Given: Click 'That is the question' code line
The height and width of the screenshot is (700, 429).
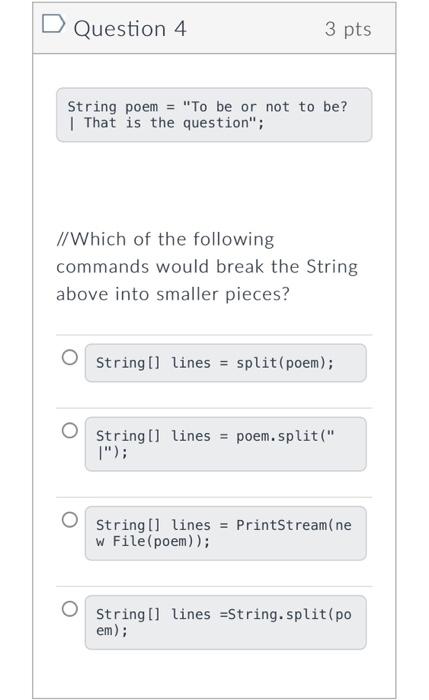Looking at the screenshot, I should pyautogui.click(x=167, y=123).
